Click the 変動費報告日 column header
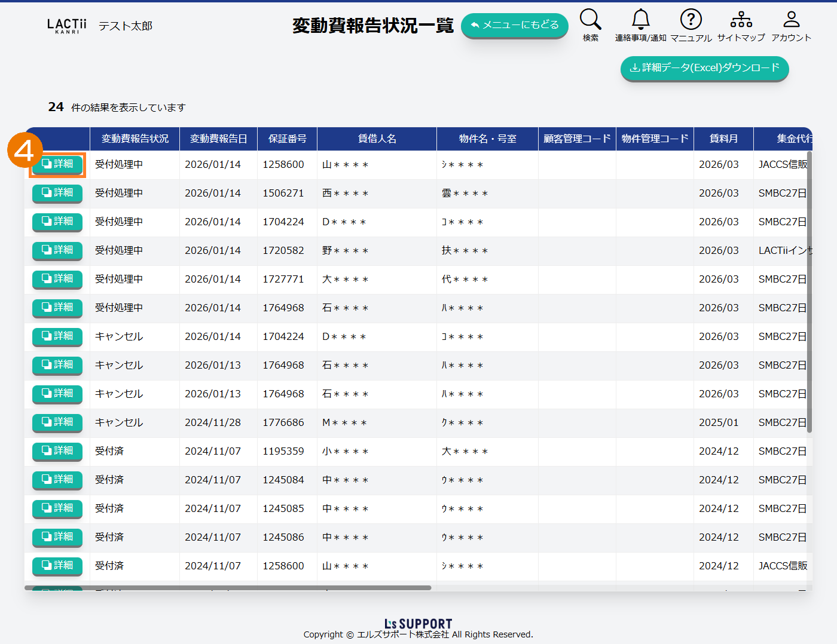Screen dimensions: 837x644 [218, 139]
